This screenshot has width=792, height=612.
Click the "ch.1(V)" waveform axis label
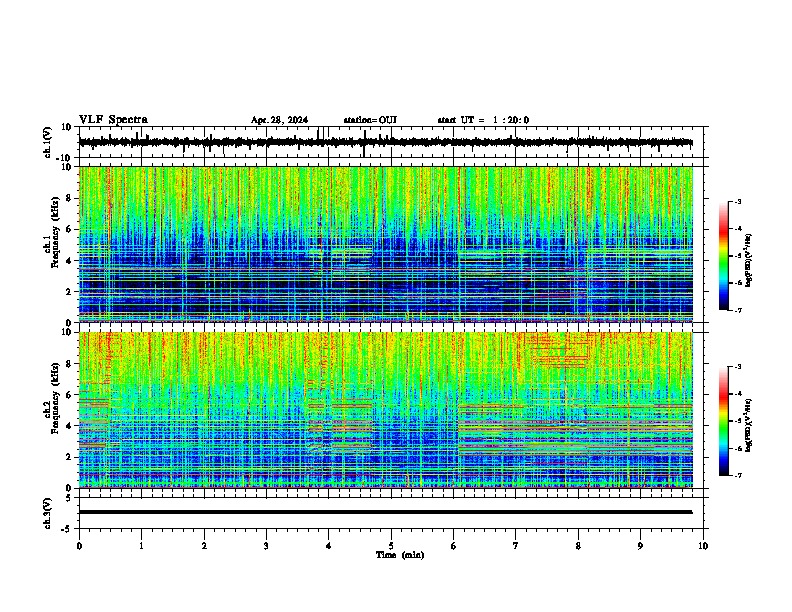(48, 142)
